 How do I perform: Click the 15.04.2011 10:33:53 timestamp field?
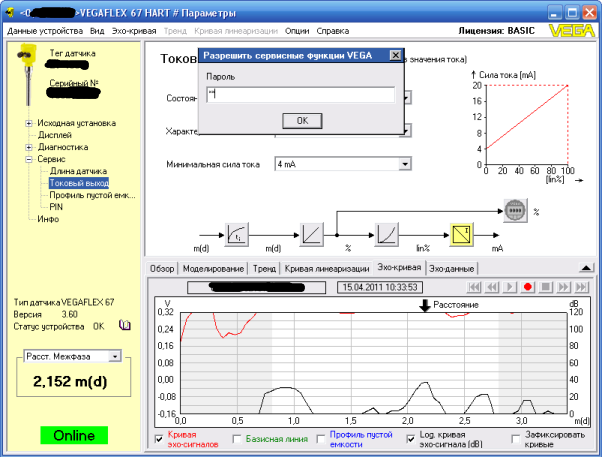click(x=380, y=287)
